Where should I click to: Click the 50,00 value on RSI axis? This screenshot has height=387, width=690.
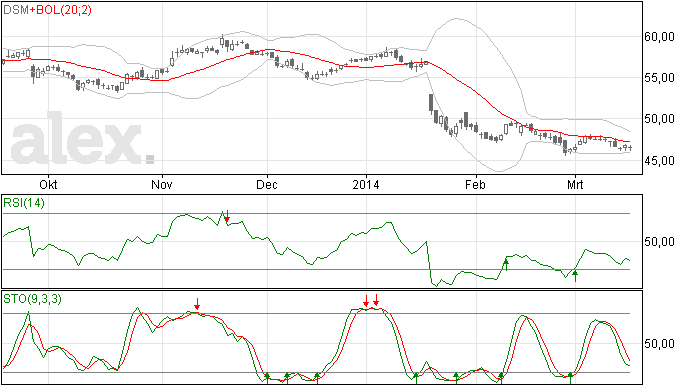coord(659,242)
